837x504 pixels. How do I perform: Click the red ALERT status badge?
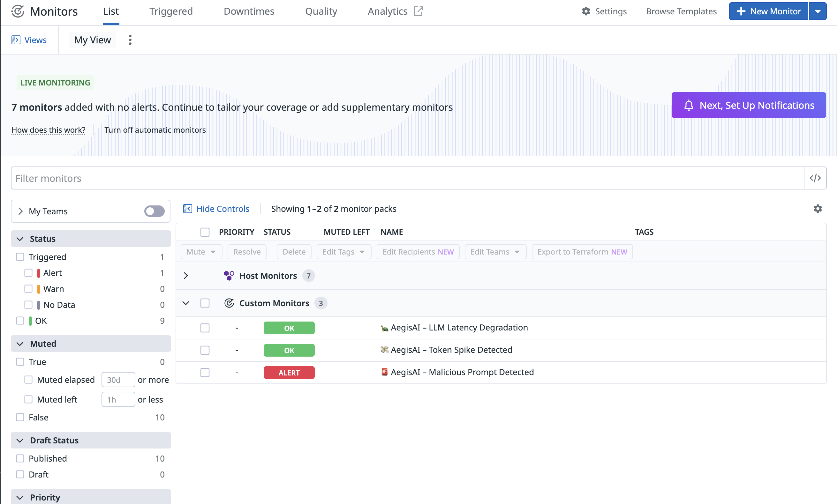coord(289,372)
